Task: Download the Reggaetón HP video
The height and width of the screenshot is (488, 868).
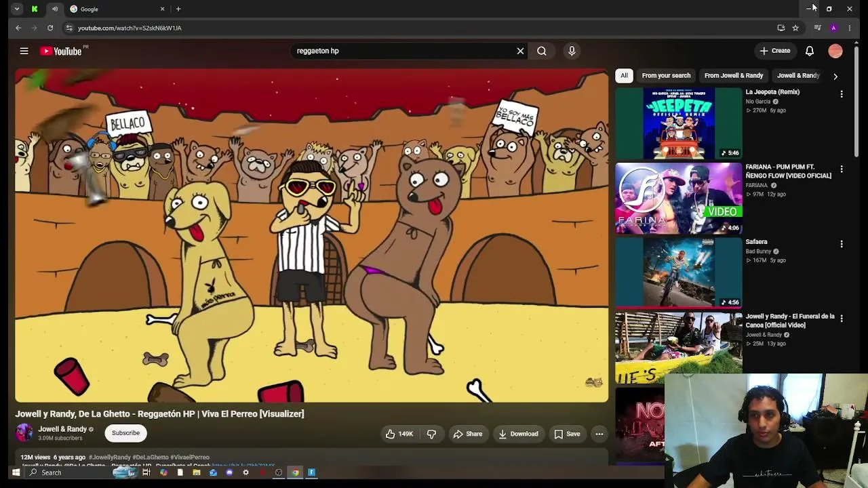Action: pos(518,434)
